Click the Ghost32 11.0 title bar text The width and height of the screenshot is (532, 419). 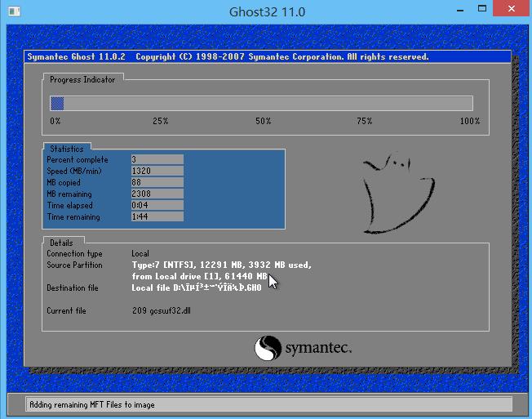pos(267,12)
